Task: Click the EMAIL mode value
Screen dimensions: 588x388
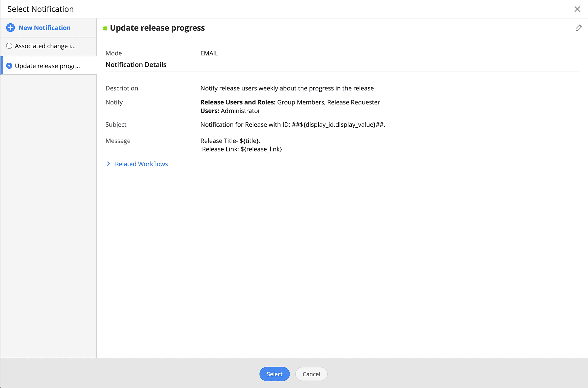Action: click(x=209, y=53)
